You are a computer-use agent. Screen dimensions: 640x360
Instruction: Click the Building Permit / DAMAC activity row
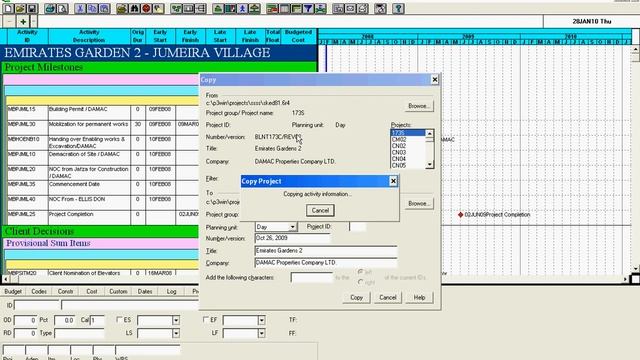tap(102, 113)
